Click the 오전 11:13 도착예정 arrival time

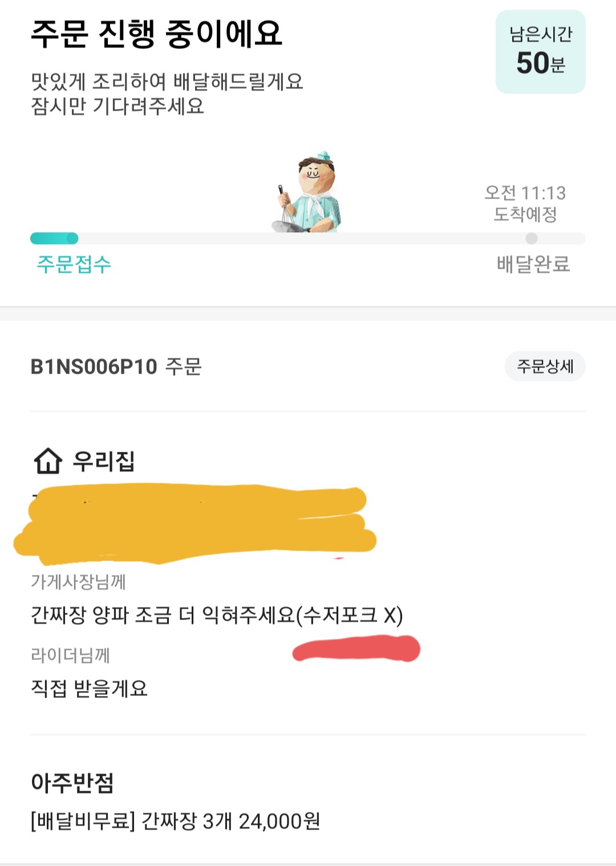click(525, 203)
